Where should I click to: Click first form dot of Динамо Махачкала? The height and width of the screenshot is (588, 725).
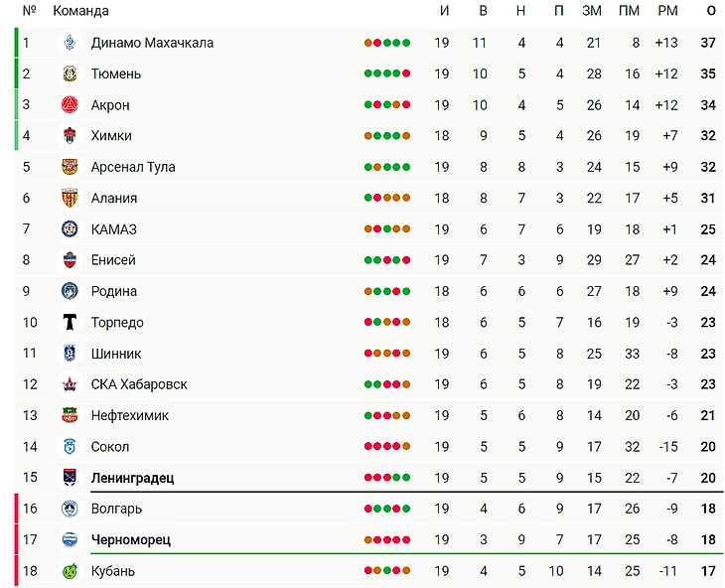click(x=368, y=43)
